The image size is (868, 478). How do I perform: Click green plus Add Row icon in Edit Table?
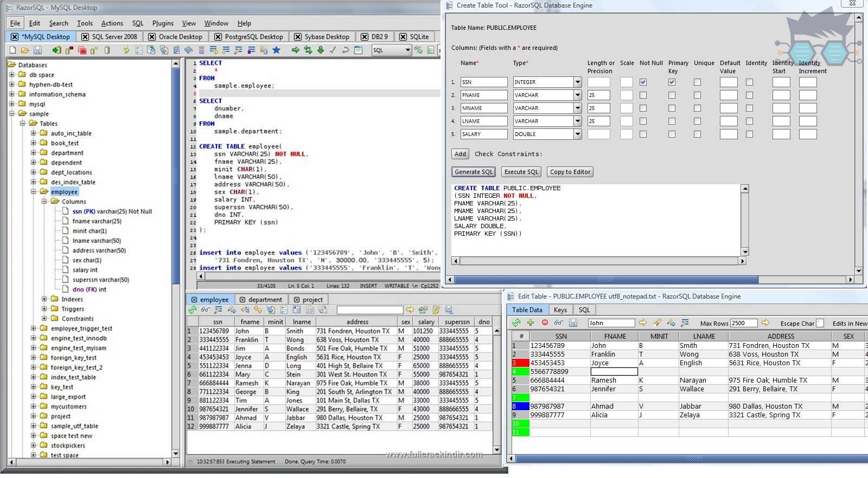point(531,322)
